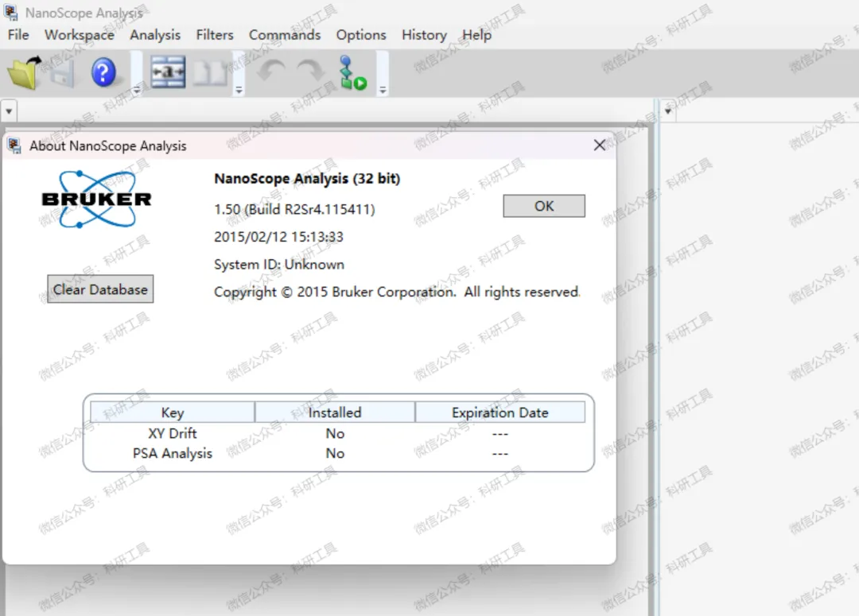Viewport: 859px width, 616px height.
Task: Click the run workflow icon with green play
Action: 352,72
